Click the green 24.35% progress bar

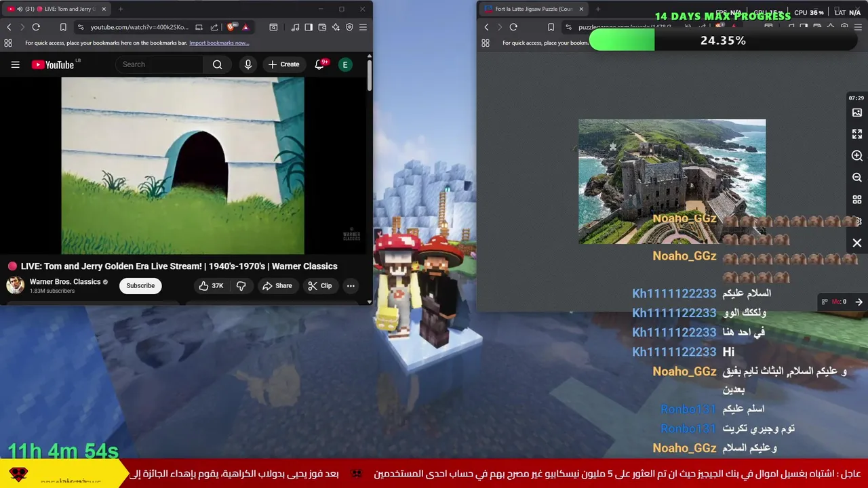coord(723,41)
